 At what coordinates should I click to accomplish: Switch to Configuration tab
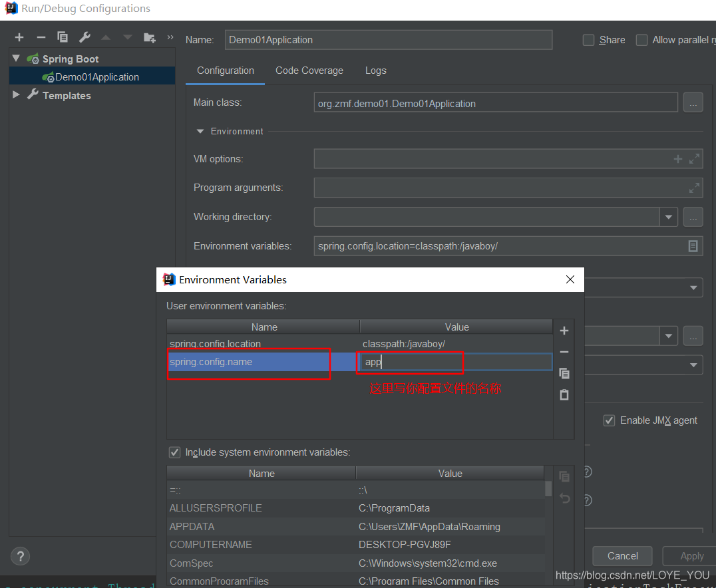(226, 71)
